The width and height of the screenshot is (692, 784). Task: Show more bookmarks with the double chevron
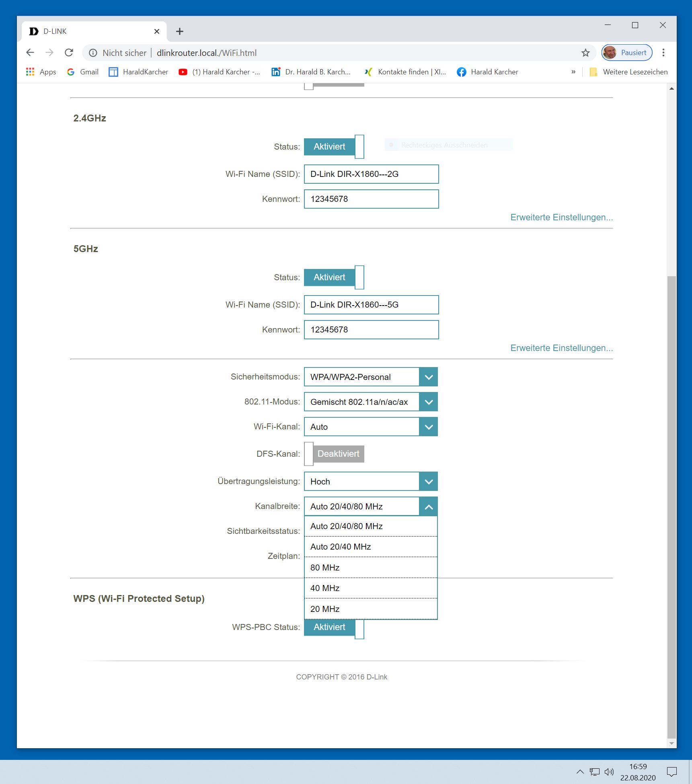(573, 72)
